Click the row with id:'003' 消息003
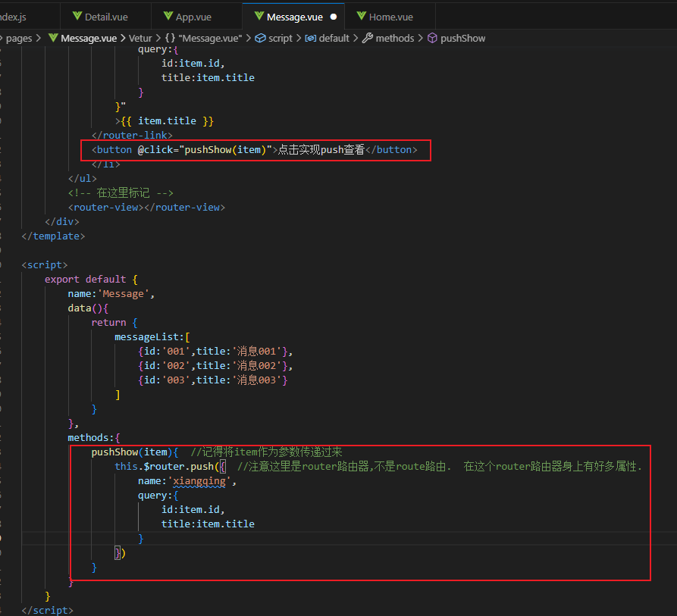This screenshot has width=677, height=616. point(212,380)
